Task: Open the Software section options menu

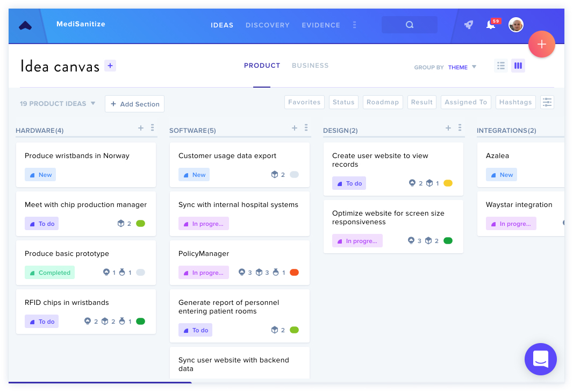Action: click(x=306, y=127)
